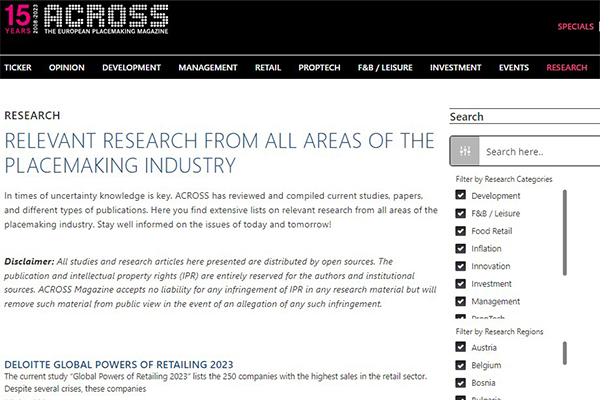Image resolution: width=600 pixels, height=400 pixels.
Task: Toggle the Belgium region filter
Action: coord(461,365)
